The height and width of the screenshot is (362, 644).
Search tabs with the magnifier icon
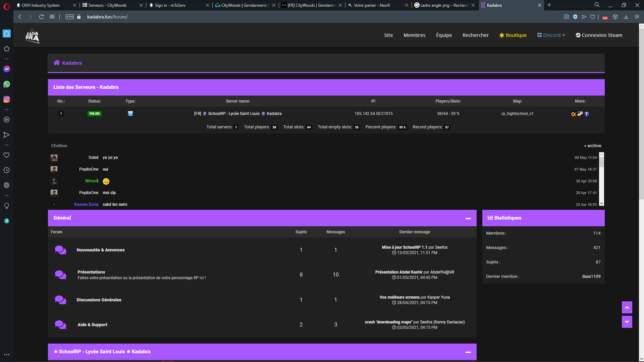pos(597,5)
